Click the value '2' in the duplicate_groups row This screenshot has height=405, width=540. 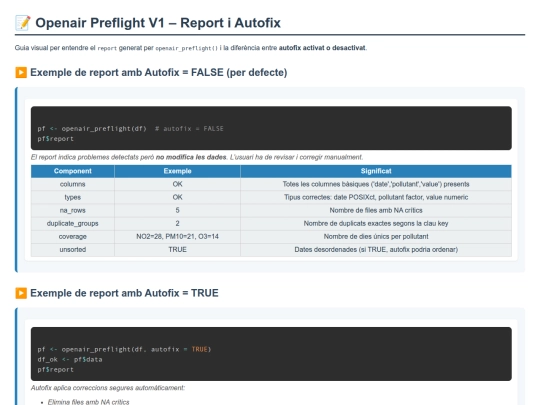click(177, 224)
